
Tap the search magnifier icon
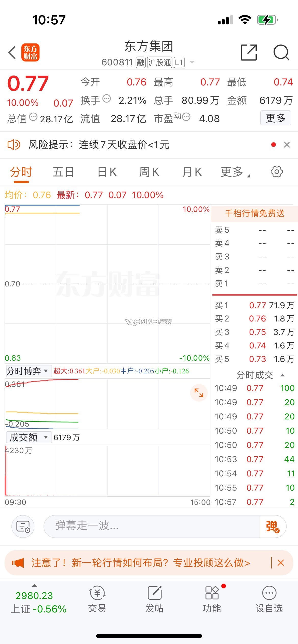(281, 52)
